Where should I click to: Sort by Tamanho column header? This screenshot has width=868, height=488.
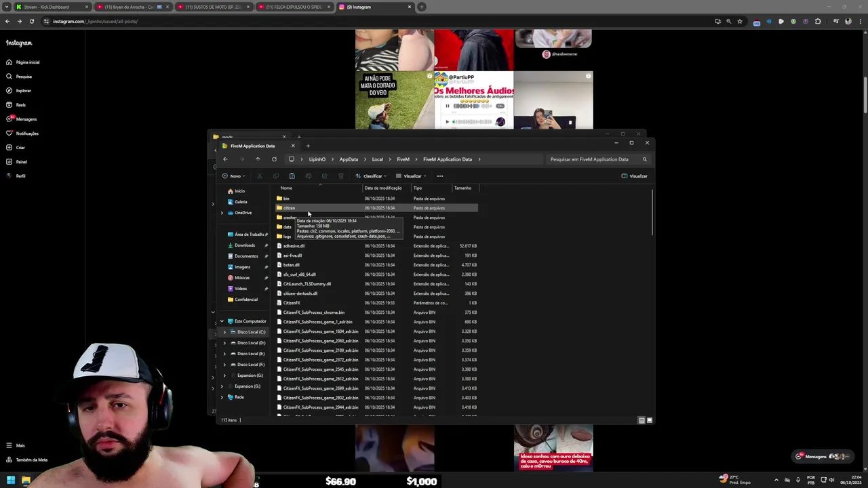coord(462,188)
